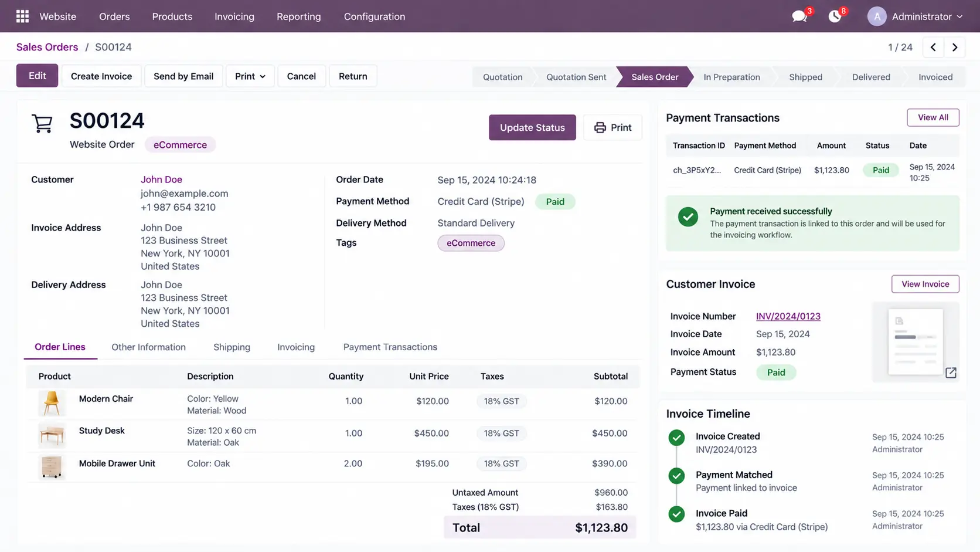This screenshot has width=980, height=552.
Task: Expand the Print dropdown in toolbar
Action: pyautogui.click(x=250, y=76)
